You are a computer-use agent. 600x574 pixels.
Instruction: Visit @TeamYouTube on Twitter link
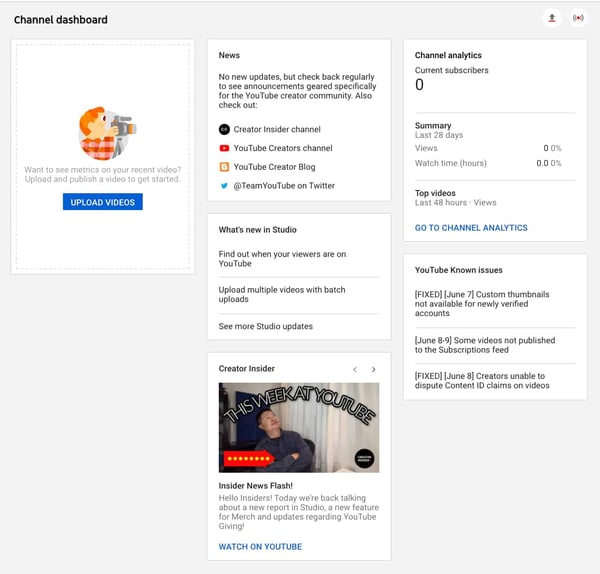pyautogui.click(x=284, y=186)
